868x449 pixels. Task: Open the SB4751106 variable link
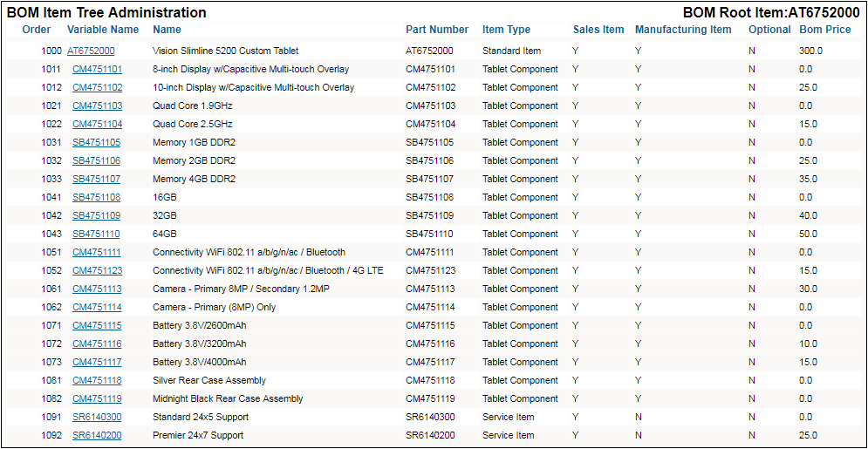96,160
